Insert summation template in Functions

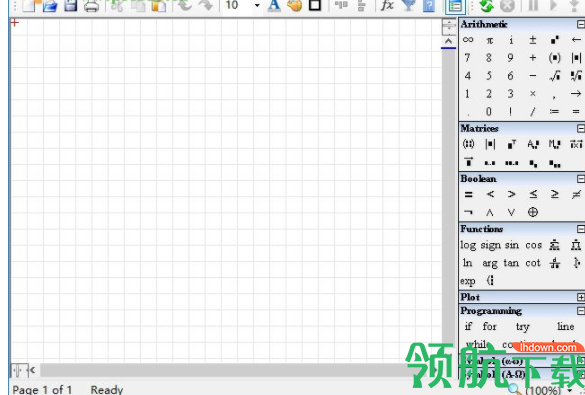click(x=554, y=245)
